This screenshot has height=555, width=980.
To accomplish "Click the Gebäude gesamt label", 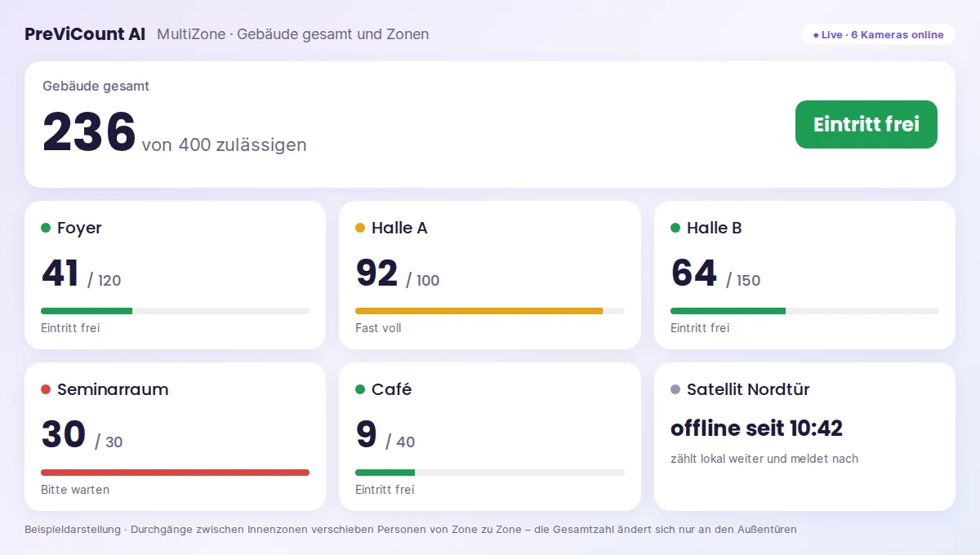I will (x=96, y=86).
